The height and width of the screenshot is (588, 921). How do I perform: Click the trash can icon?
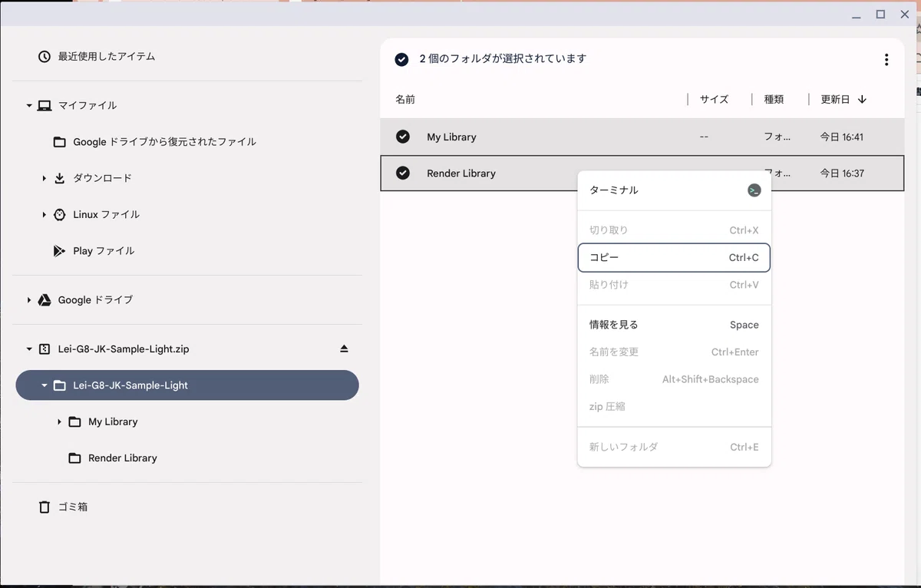pyautogui.click(x=45, y=507)
